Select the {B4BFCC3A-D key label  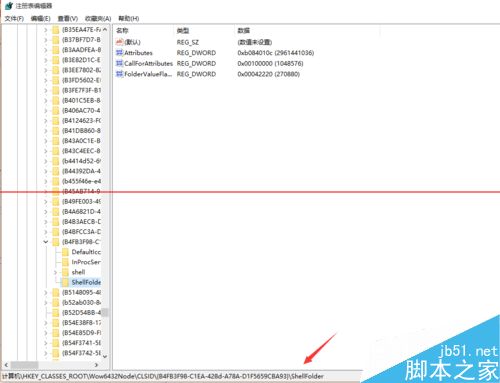pos(81,232)
